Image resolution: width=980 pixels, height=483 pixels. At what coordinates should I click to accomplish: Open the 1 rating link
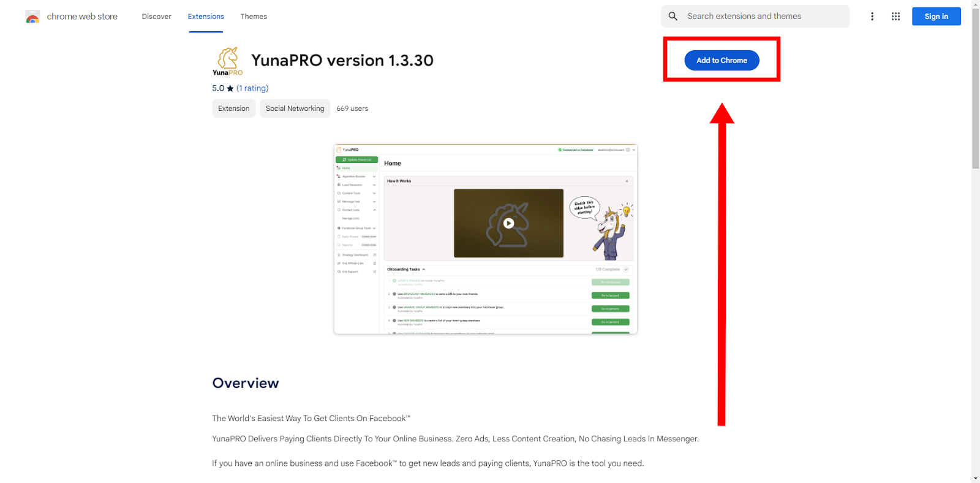click(252, 88)
